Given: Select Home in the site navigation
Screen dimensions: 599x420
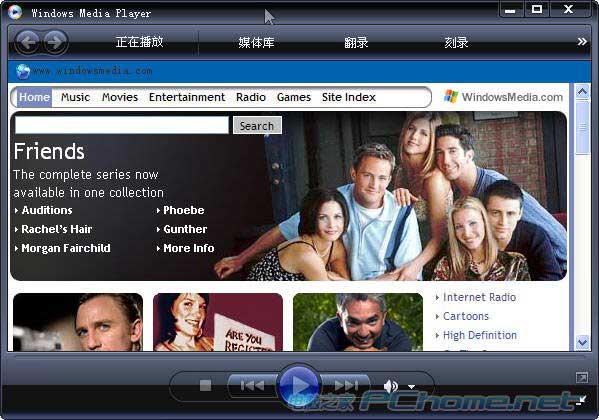Looking at the screenshot, I should click(x=34, y=97).
